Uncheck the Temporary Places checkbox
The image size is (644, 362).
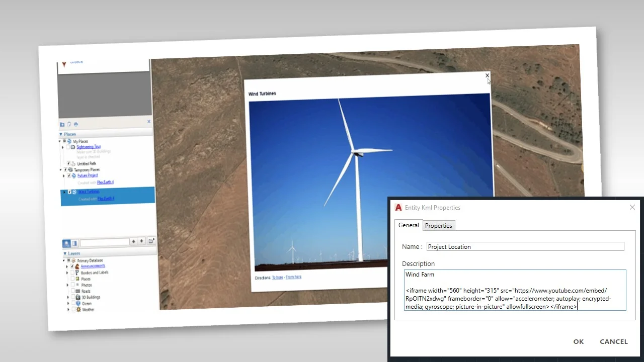[x=65, y=169]
